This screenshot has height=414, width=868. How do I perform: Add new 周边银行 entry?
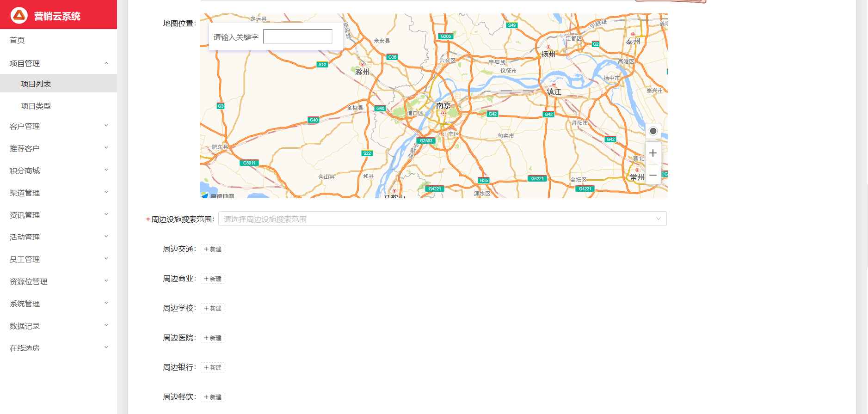coord(213,367)
